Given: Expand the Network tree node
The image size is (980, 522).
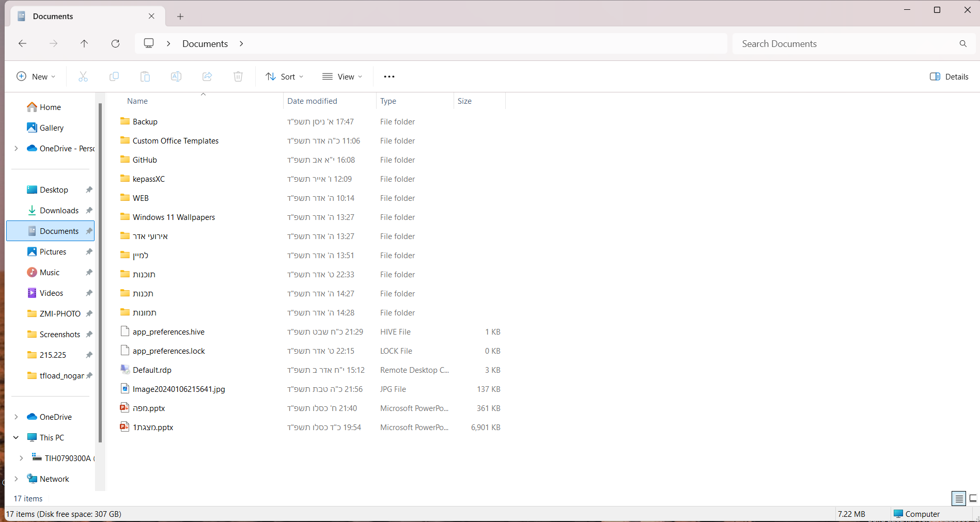Looking at the screenshot, I should tap(16, 479).
